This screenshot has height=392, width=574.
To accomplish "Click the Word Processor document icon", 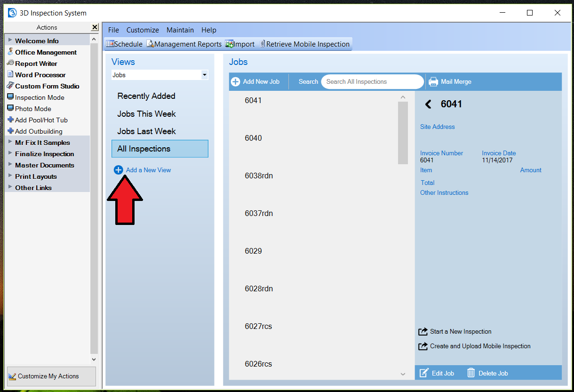I will tap(10, 74).
